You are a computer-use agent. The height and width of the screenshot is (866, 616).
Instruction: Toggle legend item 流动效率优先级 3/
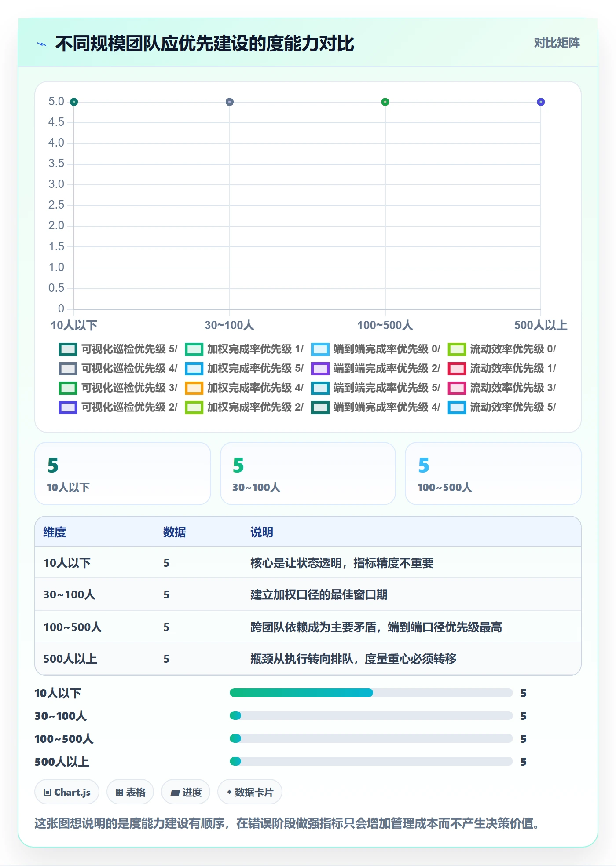(502, 388)
